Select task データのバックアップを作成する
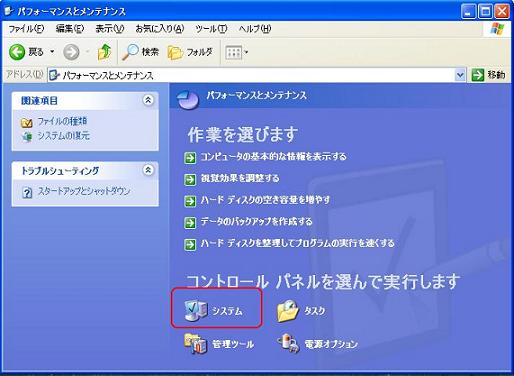Image resolution: width=514 pixels, height=376 pixels. tap(256, 222)
